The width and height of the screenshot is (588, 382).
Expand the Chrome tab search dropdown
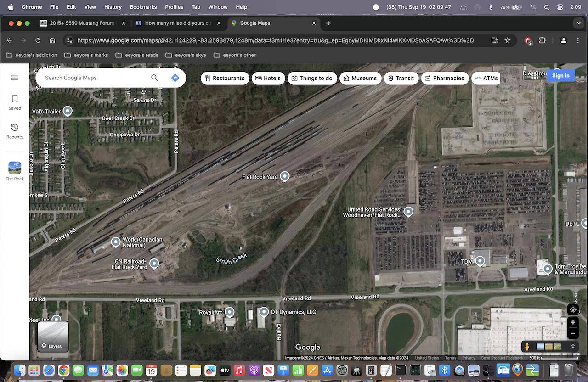point(578,23)
